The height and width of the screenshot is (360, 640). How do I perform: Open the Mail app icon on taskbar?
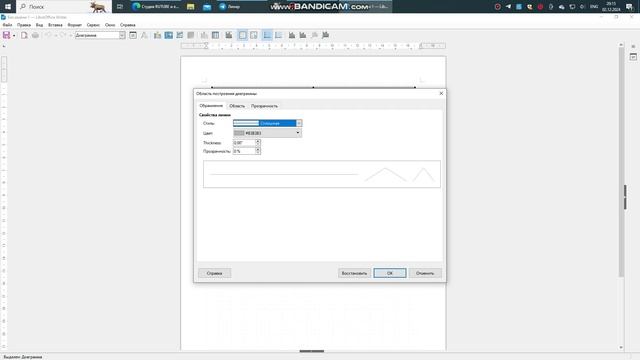[x=207, y=7]
